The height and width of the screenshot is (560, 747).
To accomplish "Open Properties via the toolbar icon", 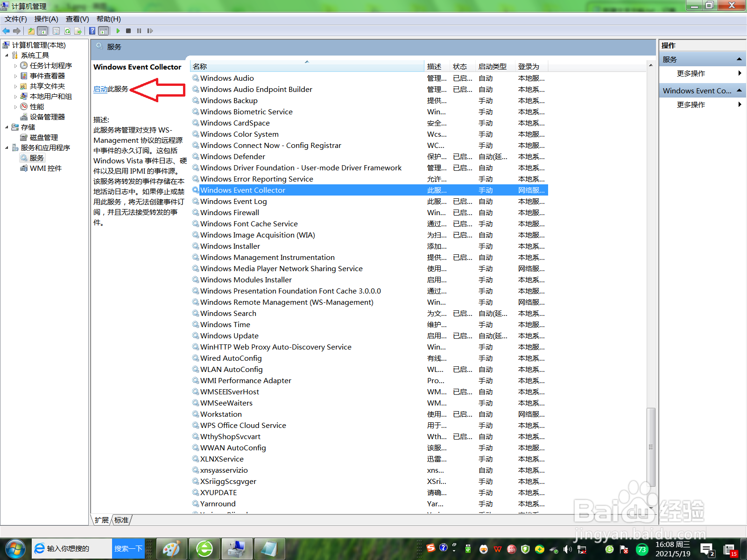I will pyautogui.click(x=56, y=31).
